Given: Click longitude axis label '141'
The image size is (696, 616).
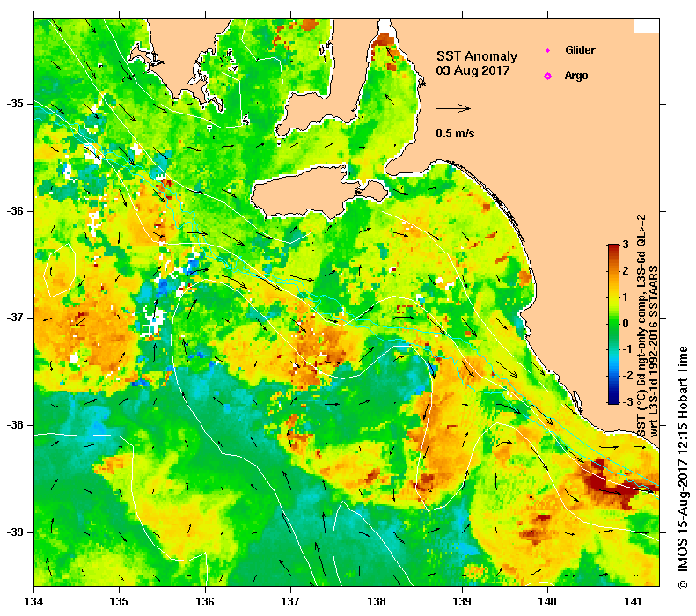Looking at the screenshot, I should 634,602.
